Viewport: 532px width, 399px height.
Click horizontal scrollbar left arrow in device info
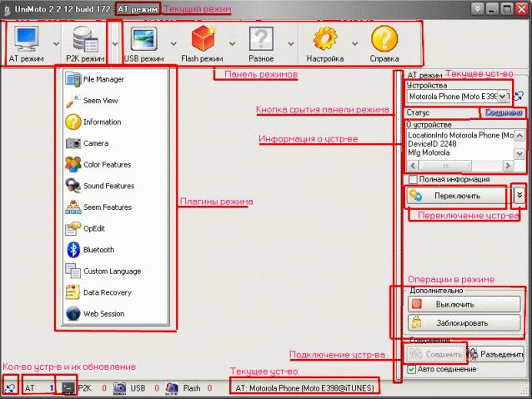413,166
